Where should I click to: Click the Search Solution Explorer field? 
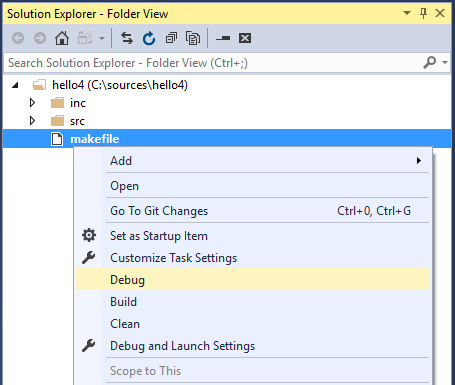point(213,63)
